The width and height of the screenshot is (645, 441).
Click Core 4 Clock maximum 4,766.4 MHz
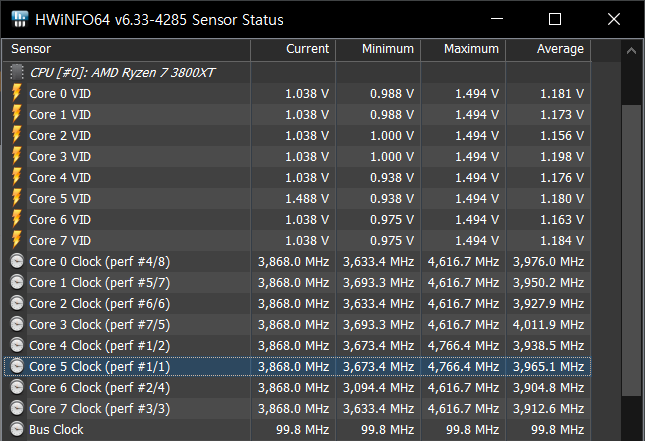pos(463,346)
